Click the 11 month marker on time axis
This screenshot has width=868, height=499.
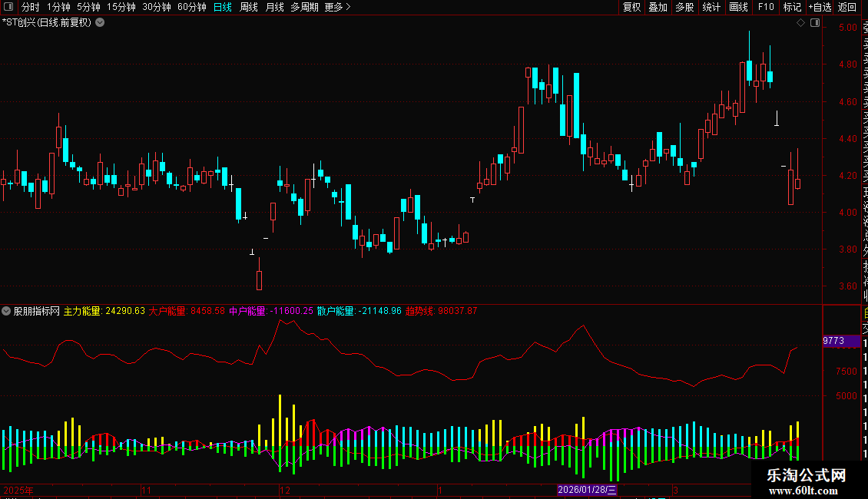pos(146,490)
